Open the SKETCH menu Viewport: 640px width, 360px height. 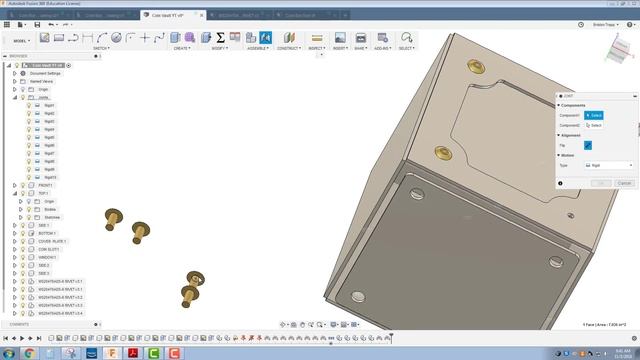pos(101,48)
